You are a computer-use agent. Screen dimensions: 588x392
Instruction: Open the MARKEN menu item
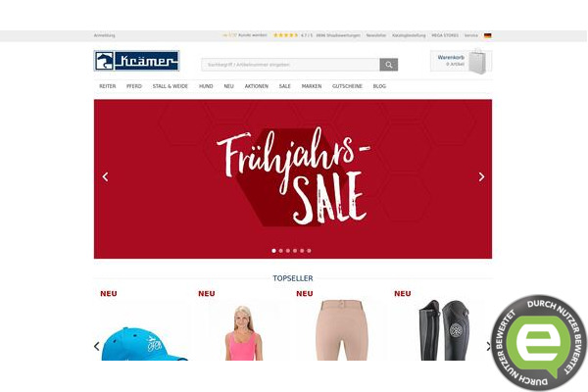click(x=312, y=86)
